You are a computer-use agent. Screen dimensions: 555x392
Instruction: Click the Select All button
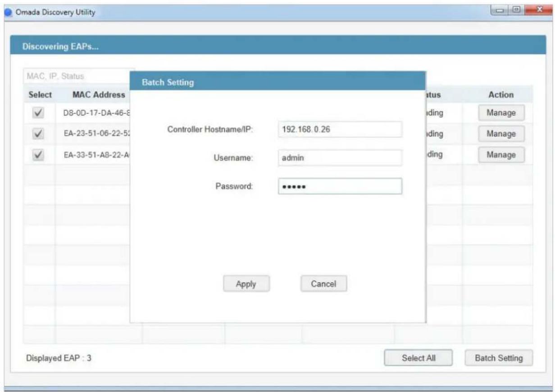click(x=419, y=358)
